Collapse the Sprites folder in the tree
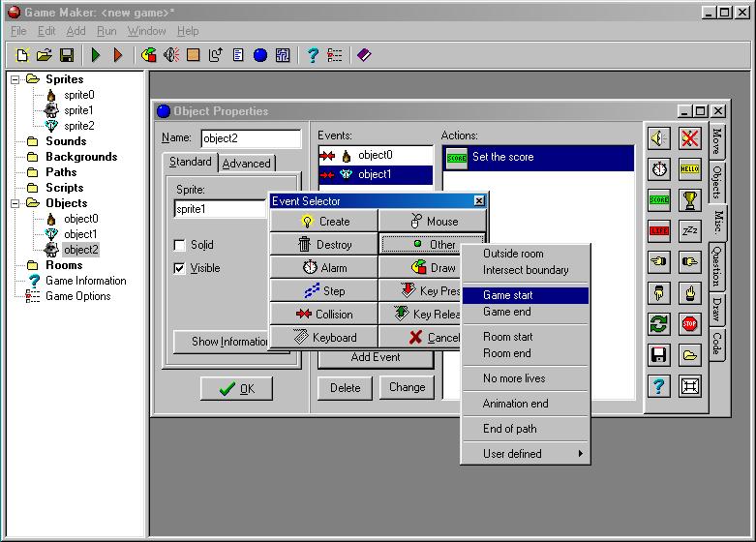Screen dimensions: 756x542 pos(16,79)
